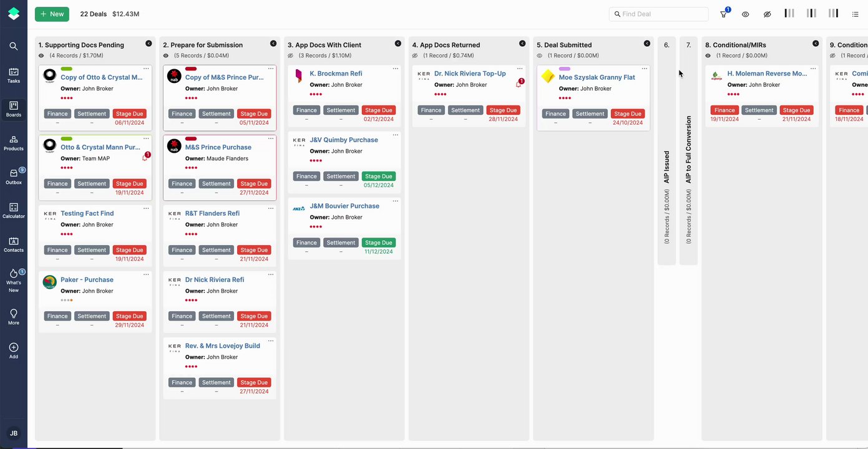Collapse the Supporting Docs Pending column
The width and height of the screenshot is (868, 449).
[x=149, y=44]
